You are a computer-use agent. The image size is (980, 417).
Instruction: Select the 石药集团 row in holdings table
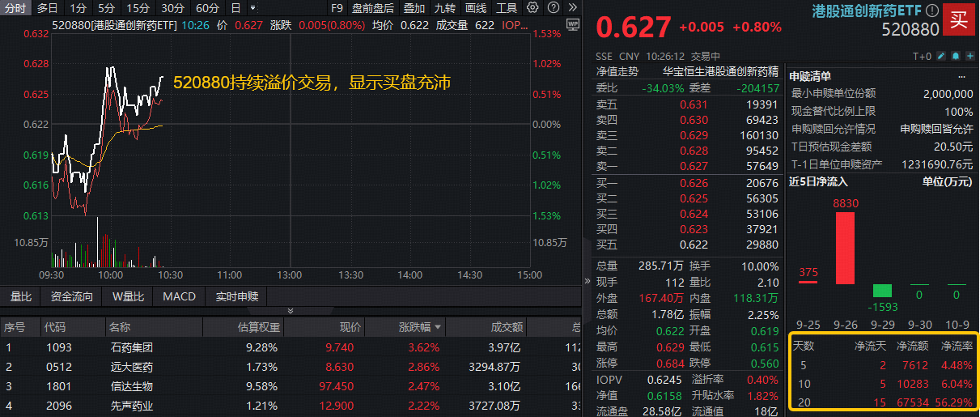tap(131, 347)
